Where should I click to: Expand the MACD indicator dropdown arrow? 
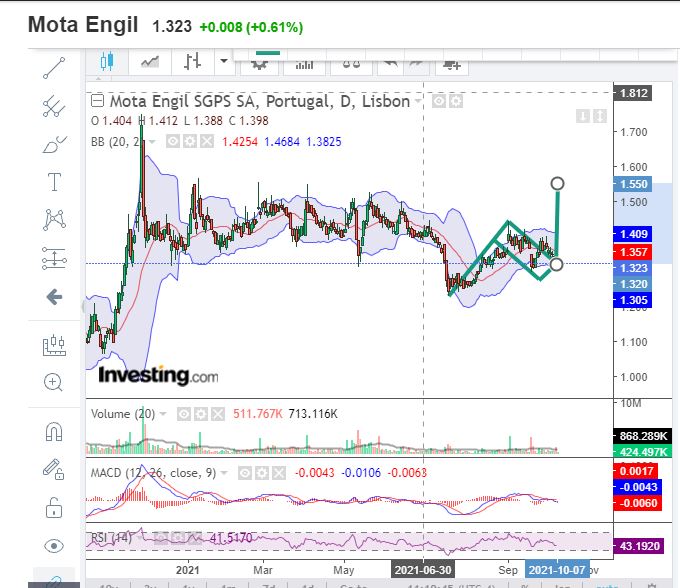(224, 473)
